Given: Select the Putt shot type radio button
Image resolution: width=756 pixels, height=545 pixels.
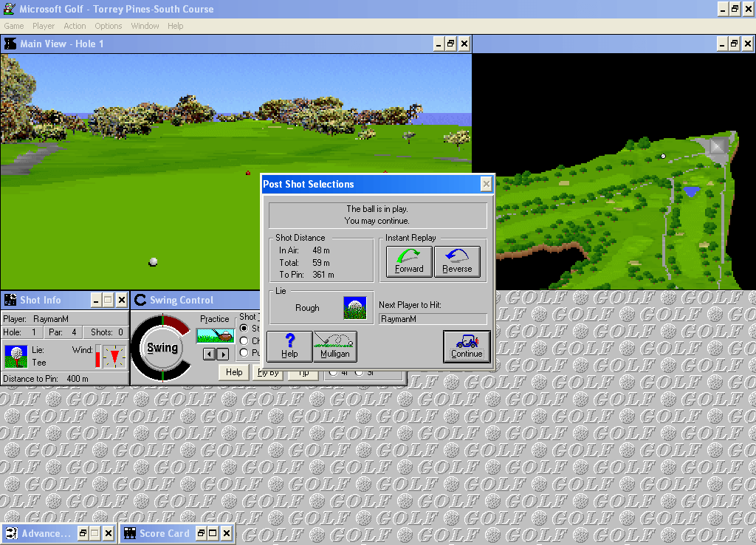Looking at the screenshot, I should coord(244,352).
